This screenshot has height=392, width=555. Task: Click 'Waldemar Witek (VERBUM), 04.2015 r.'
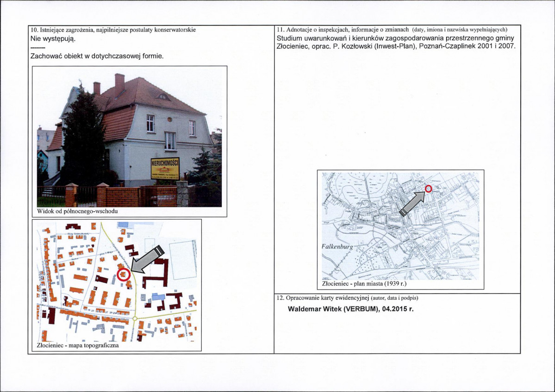351,309
